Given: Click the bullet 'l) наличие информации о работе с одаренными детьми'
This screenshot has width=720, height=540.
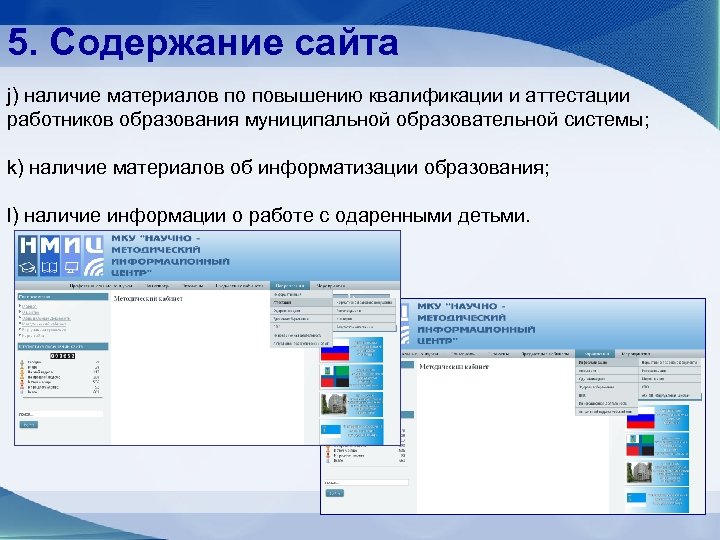Looking at the screenshot, I should 268,215.
